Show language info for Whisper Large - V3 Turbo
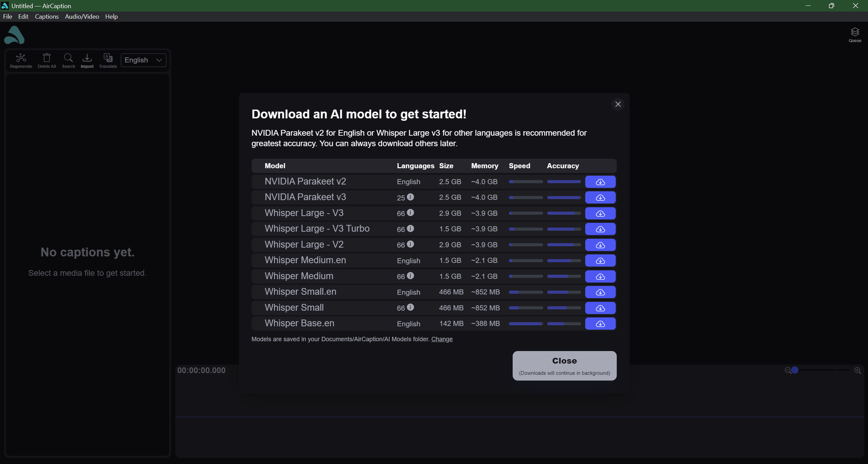The width and height of the screenshot is (868, 464). pyautogui.click(x=410, y=228)
